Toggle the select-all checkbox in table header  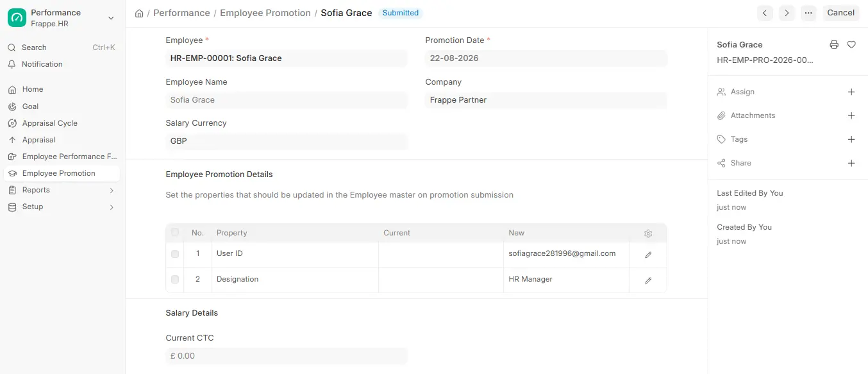(175, 232)
